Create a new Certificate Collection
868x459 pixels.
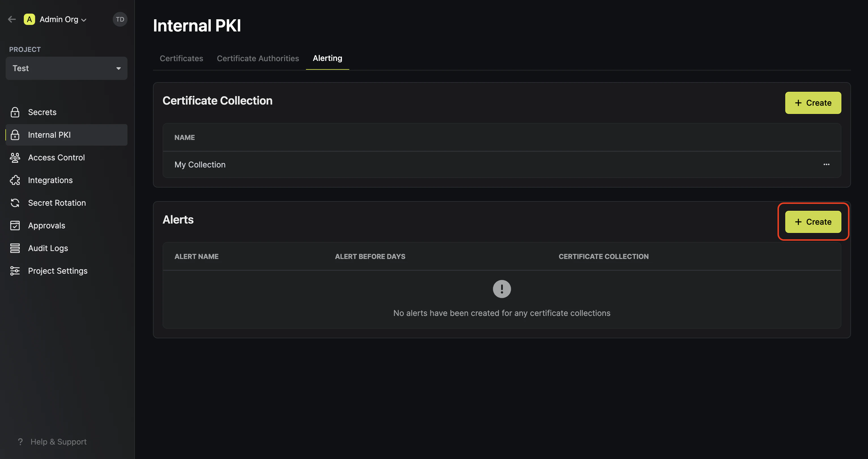click(813, 103)
